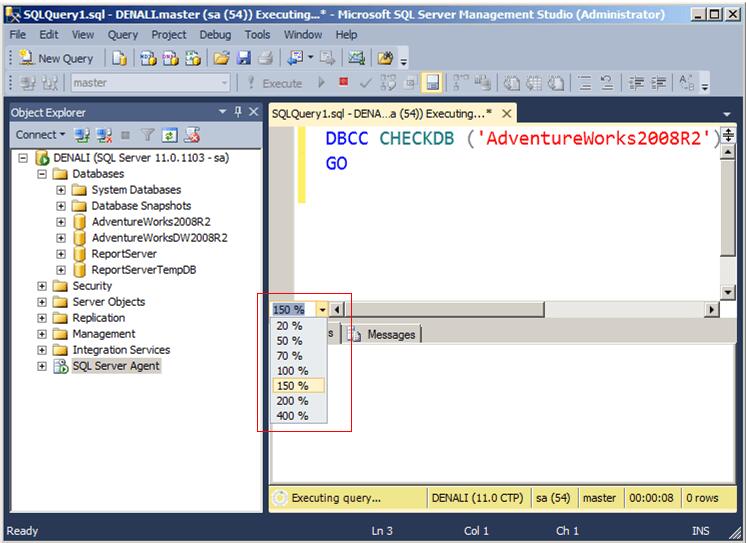Click the Print icon in the toolbar
This screenshot has width=746, height=543.
pyautogui.click(x=265, y=59)
